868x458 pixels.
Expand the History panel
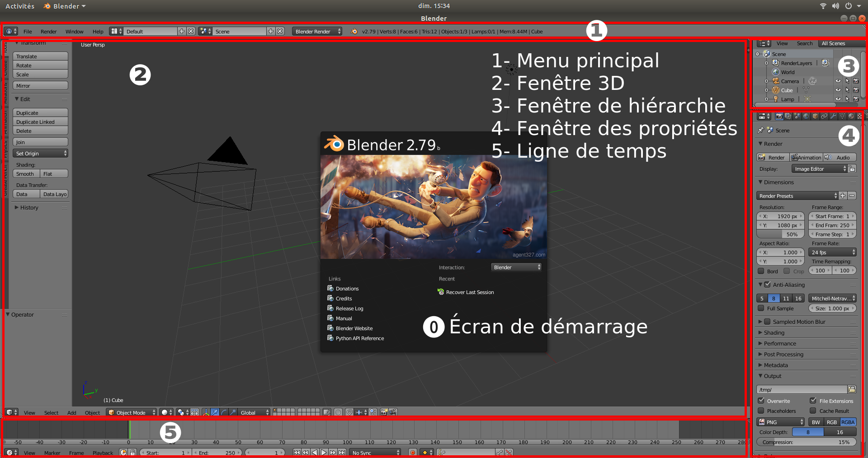(29, 208)
